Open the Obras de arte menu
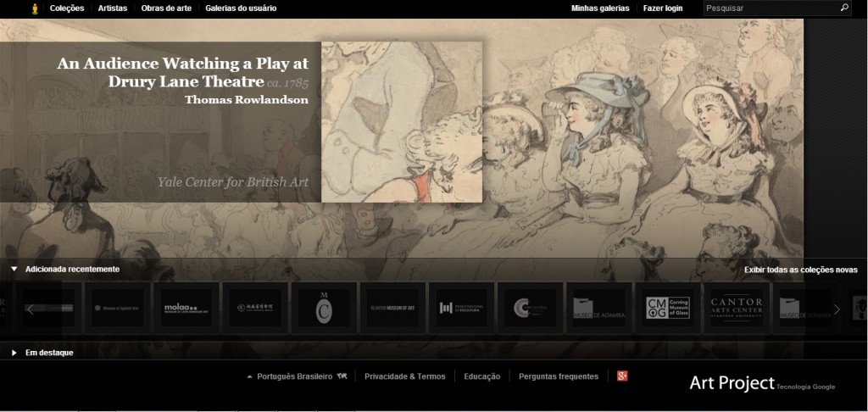This screenshot has height=412, width=868. point(166,8)
